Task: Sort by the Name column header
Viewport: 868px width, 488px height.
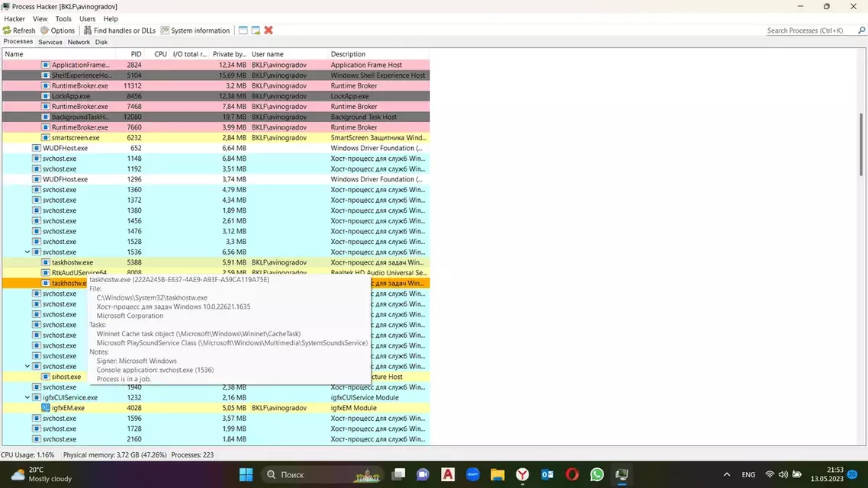Action: tap(59, 54)
